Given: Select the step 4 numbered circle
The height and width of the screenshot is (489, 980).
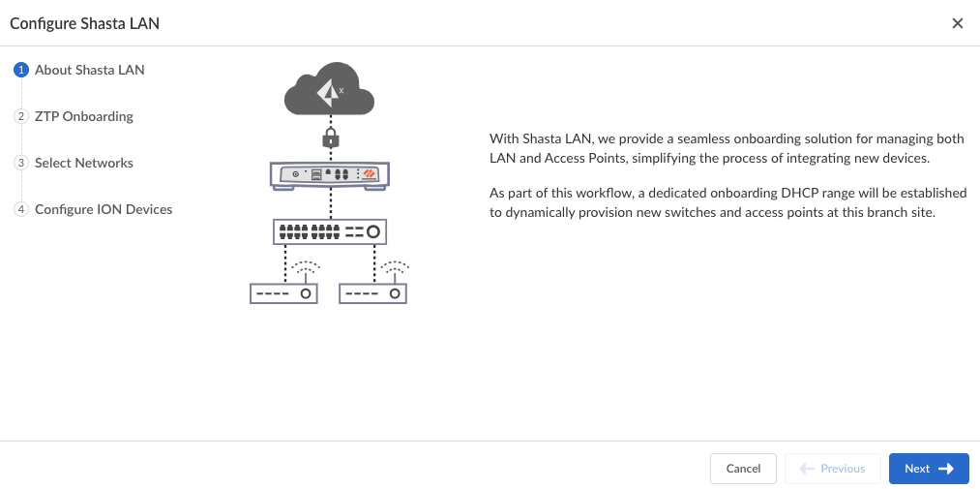Looking at the screenshot, I should pos(21,209).
